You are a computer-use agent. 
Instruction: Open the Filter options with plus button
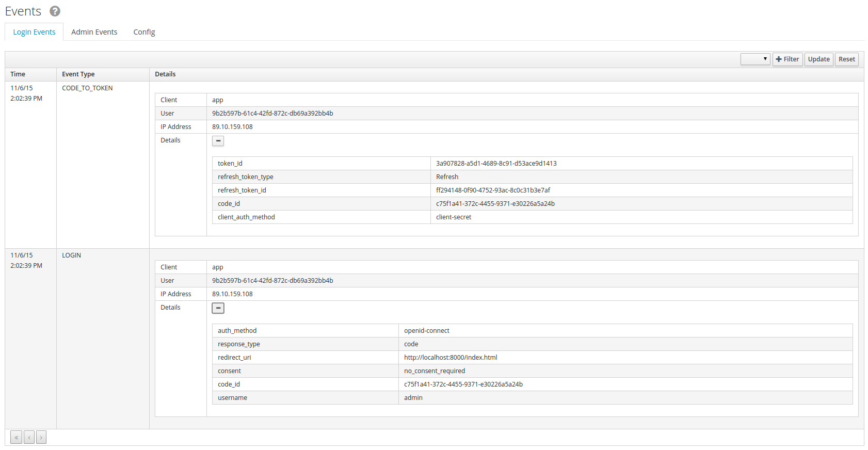pos(787,59)
